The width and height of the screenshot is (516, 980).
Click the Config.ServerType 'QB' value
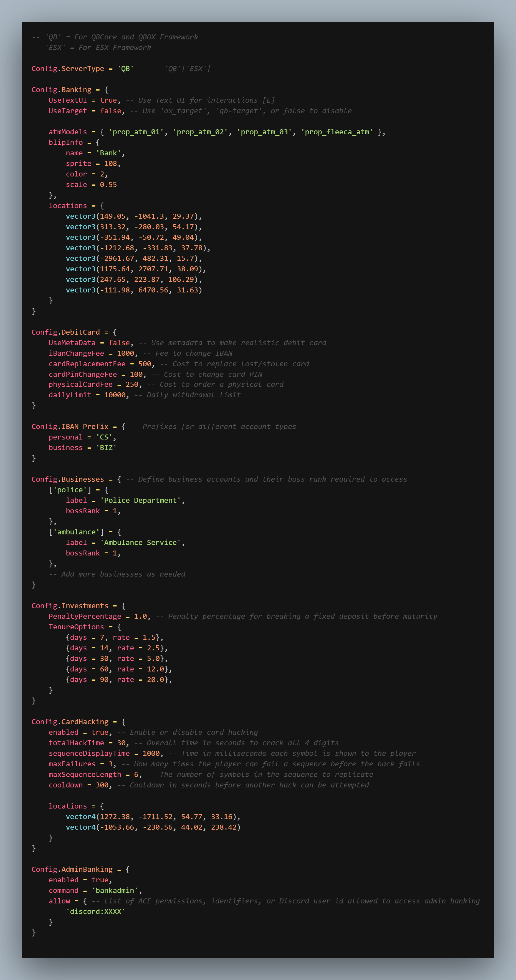point(125,69)
